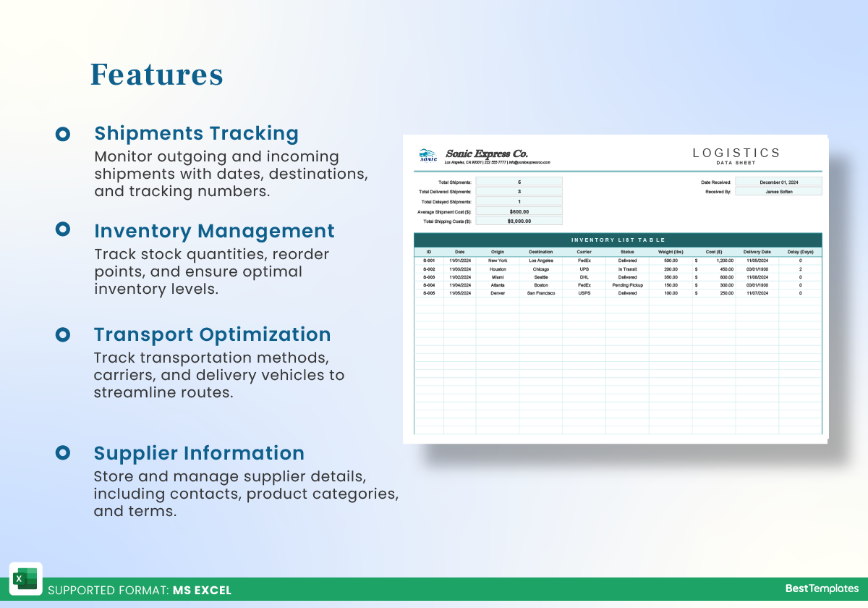Open the Carrier column dropdown for FedEx

[x=583, y=261]
